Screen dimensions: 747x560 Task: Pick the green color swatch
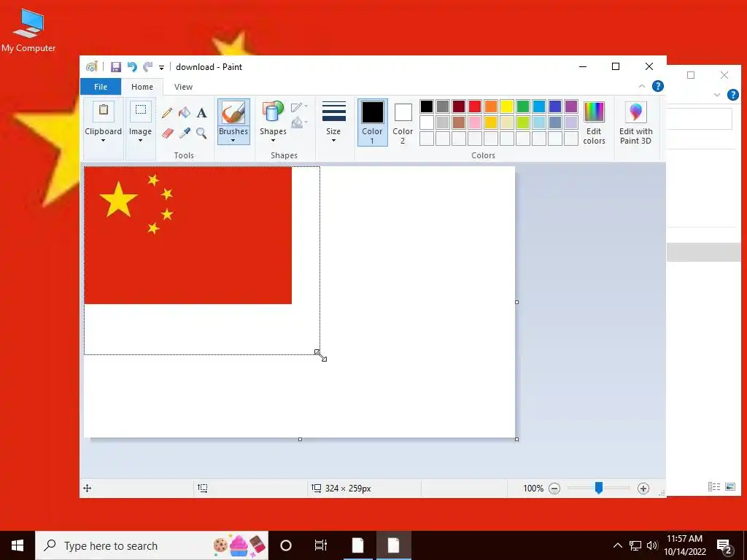pyautogui.click(x=523, y=106)
